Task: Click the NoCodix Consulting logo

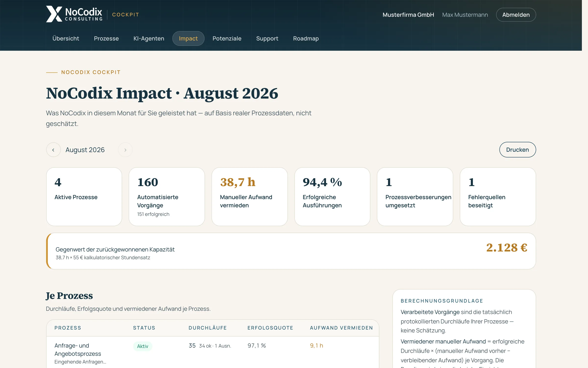Action: coord(74,14)
